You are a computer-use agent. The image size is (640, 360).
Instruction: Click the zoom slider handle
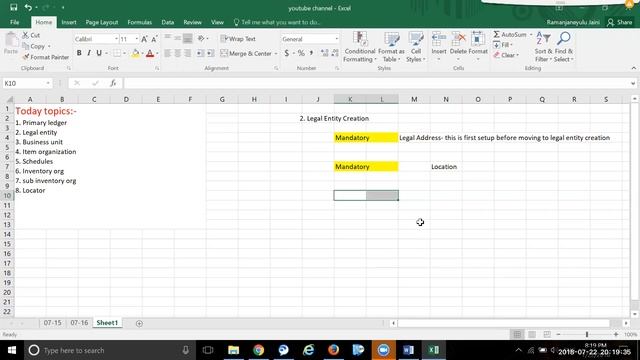(587, 334)
